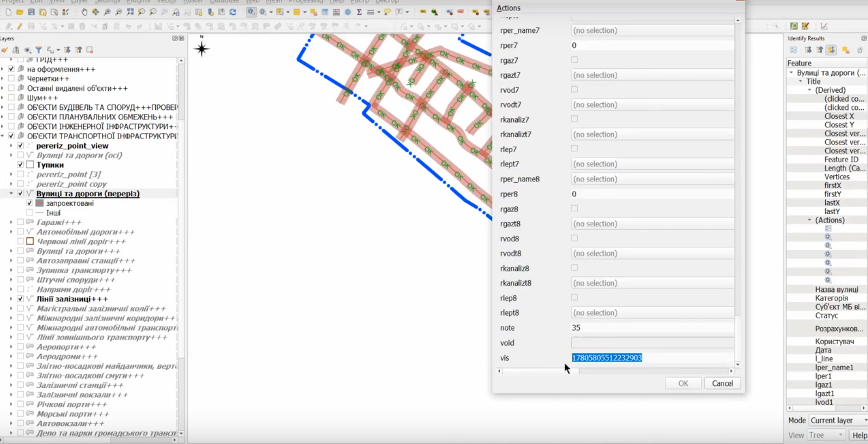Click into the note field containing 35
868x444 pixels.
tap(653, 328)
